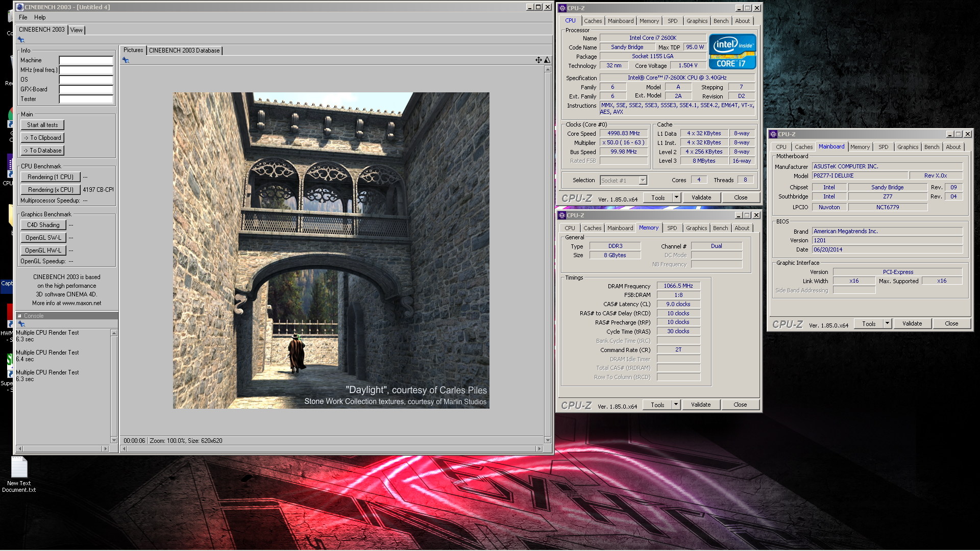Click the Intel Core i7 logo in CPU-Z
This screenshot has width=980, height=551.
[732, 52]
